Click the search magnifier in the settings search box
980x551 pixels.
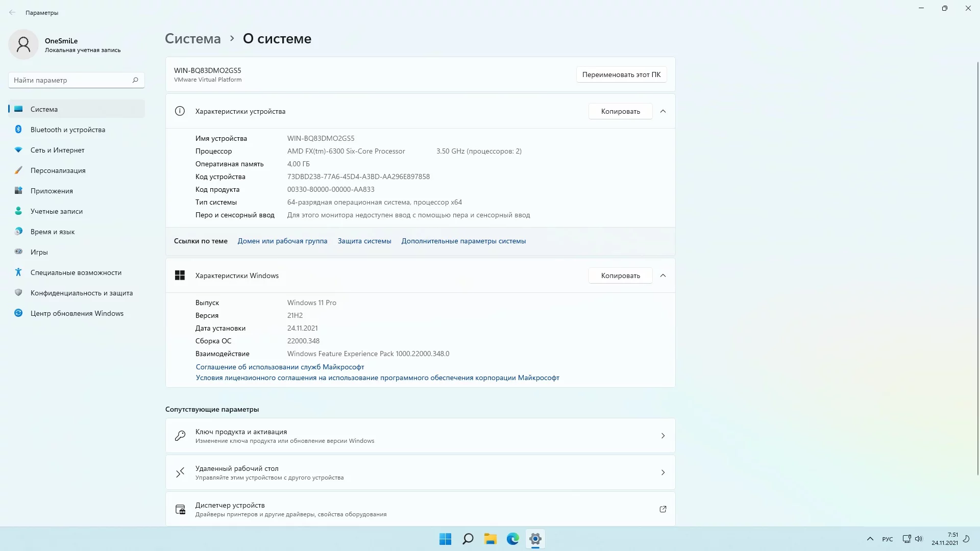[x=135, y=80]
